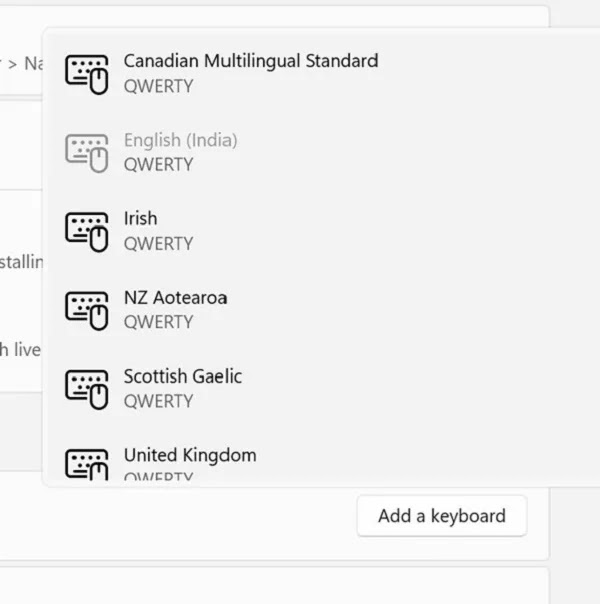
Task: Click the Add a keyboard button
Action: pos(442,516)
